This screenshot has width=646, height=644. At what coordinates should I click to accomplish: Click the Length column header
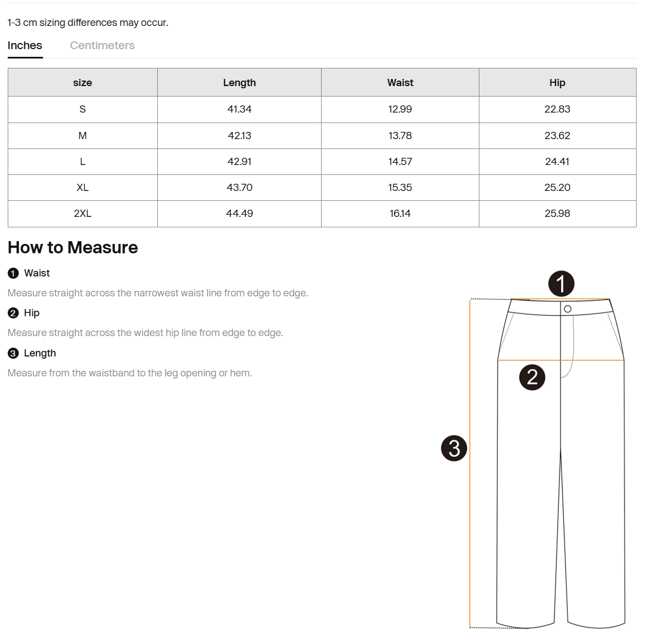239,82
